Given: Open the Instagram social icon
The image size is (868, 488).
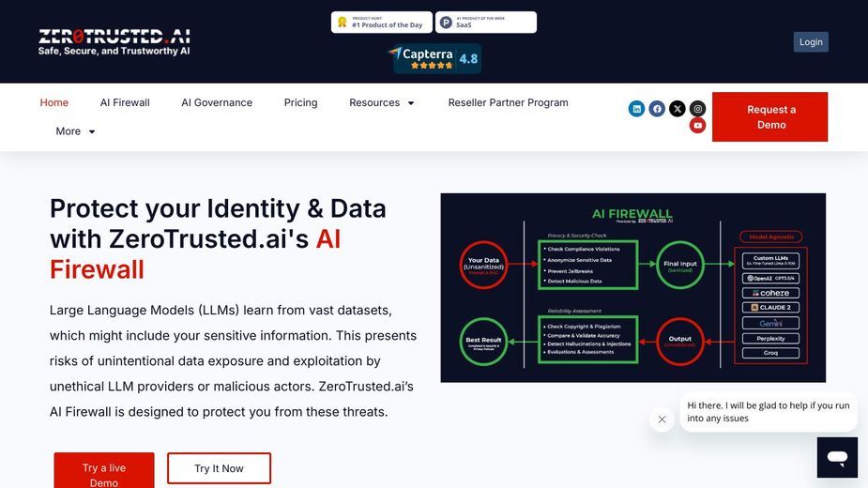Looking at the screenshot, I should [x=697, y=109].
